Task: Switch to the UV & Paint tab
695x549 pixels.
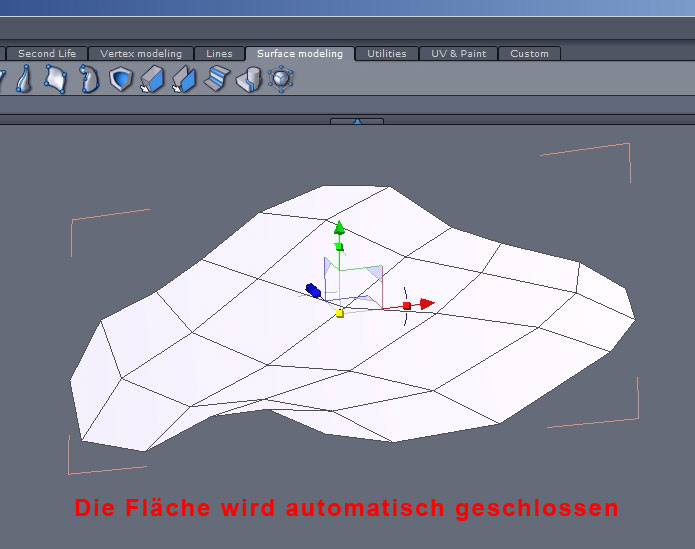Action: coord(459,54)
